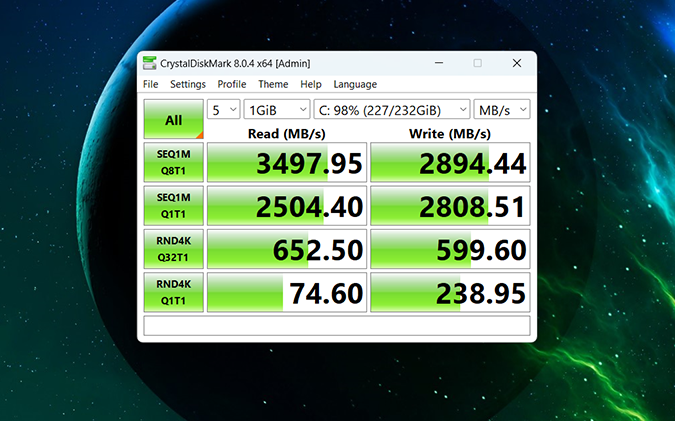Open the drive dropdown showing C: 98%
Screen dimensions: 675x421
[392, 110]
